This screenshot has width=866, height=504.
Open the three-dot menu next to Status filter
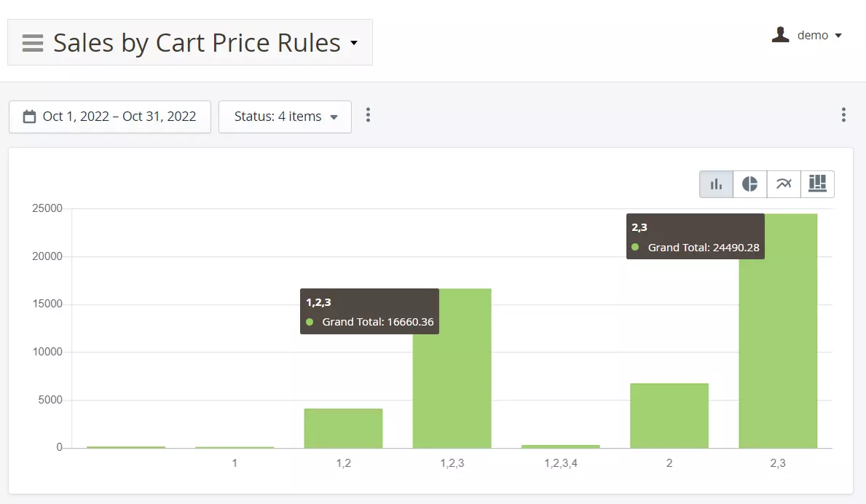click(x=368, y=115)
